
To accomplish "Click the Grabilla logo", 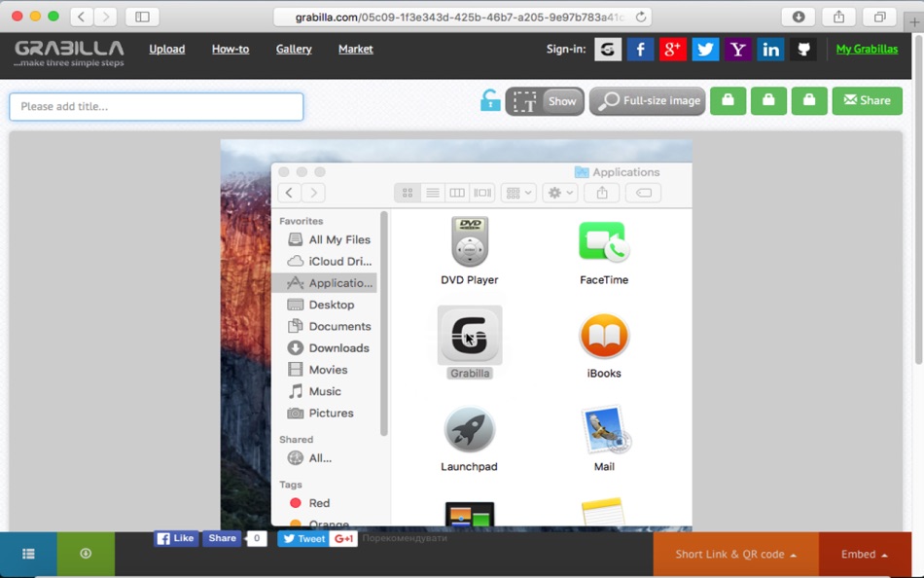I will (69, 53).
